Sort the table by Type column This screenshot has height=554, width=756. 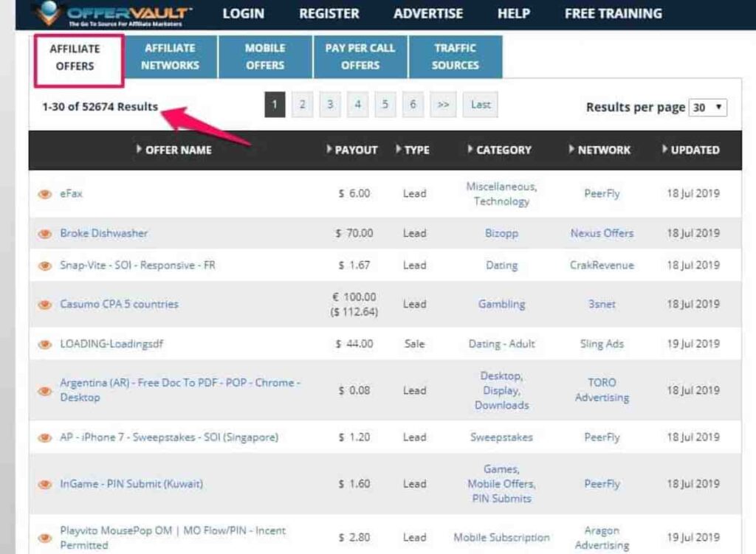[412, 150]
